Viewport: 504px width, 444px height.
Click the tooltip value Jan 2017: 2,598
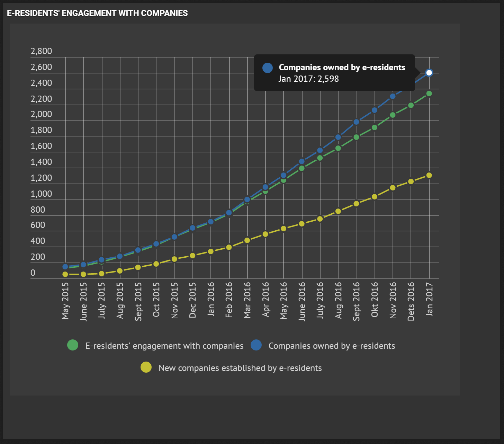[x=309, y=79]
